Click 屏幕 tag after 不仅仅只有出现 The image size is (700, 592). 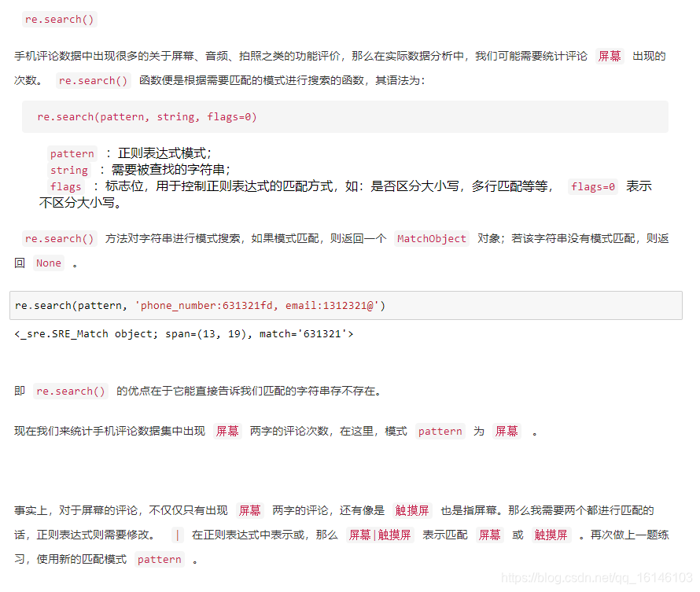(249, 510)
